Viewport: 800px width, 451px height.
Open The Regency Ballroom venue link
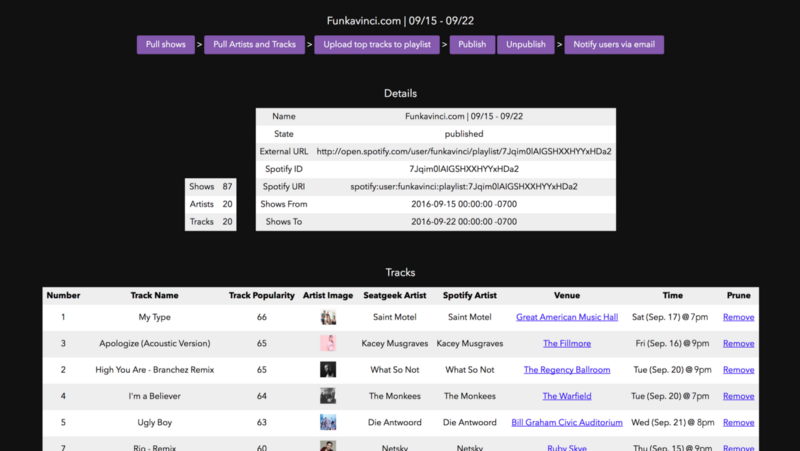coord(567,370)
